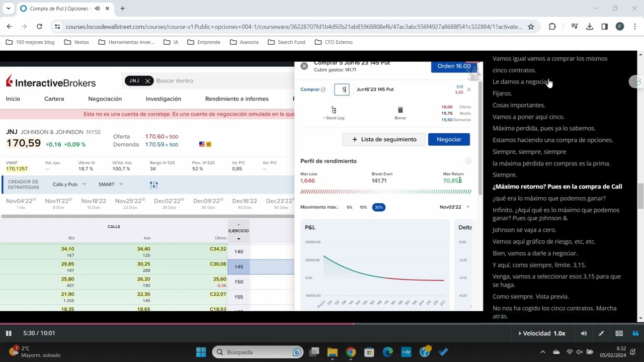Toggle the transcript panel quote icon
This screenshot has width=644, height=362.
tap(635, 333)
